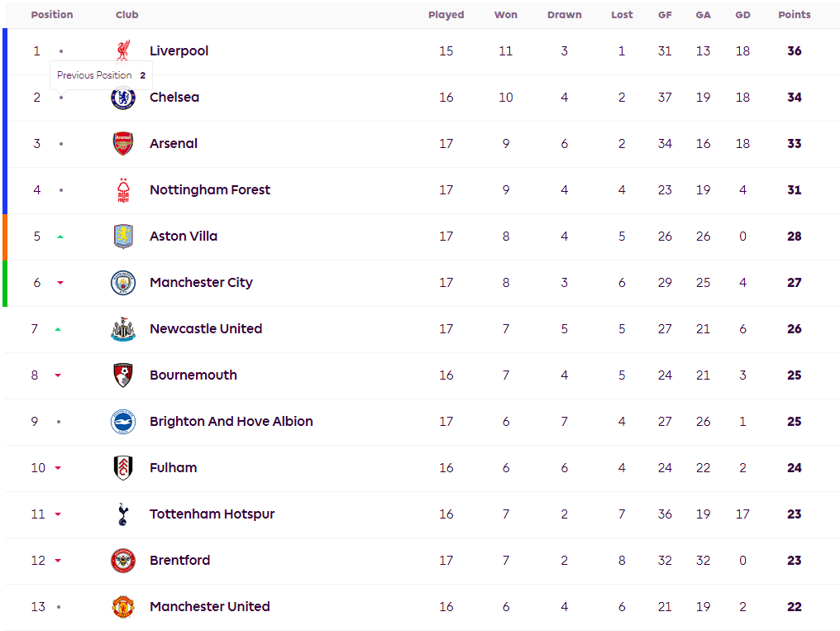This screenshot has width=840, height=631.
Task: Click the Club column header
Action: 126,15
